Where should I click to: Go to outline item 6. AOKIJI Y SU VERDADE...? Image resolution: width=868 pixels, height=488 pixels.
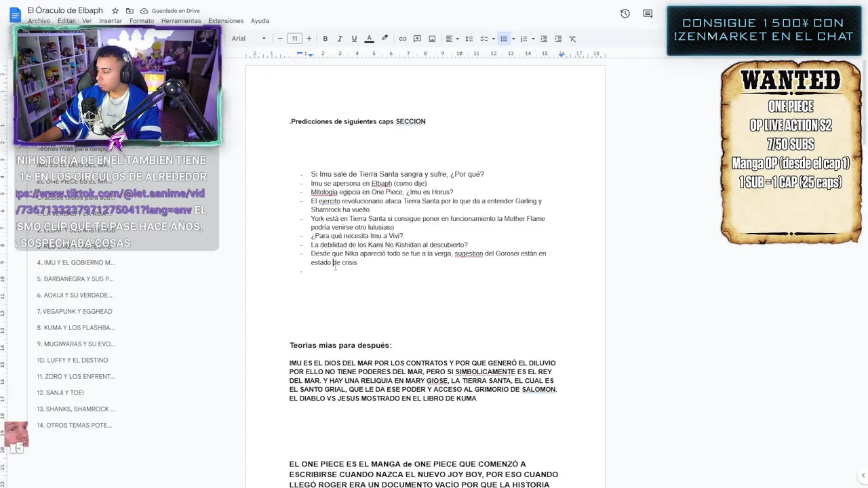point(75,295)
